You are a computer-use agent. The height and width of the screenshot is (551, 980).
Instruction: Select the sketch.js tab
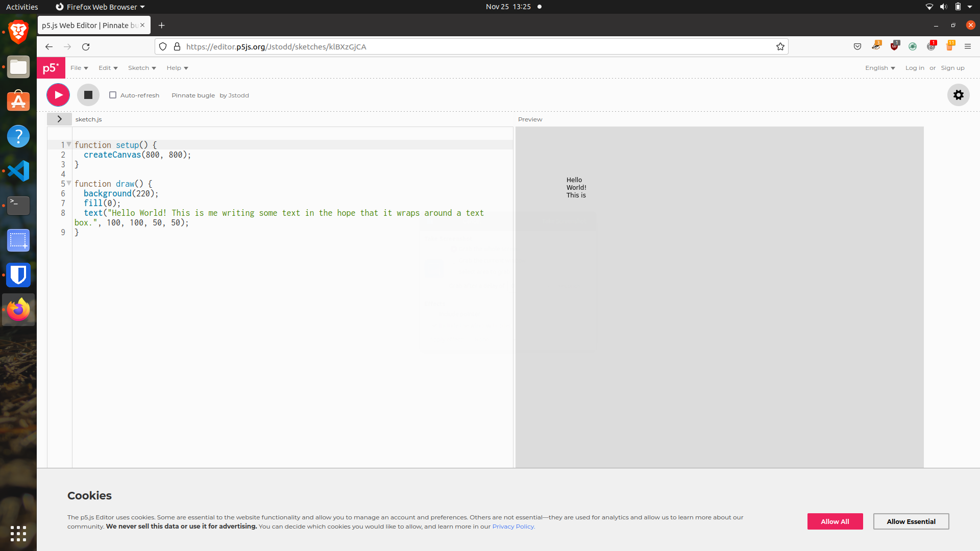click(88, 119)
